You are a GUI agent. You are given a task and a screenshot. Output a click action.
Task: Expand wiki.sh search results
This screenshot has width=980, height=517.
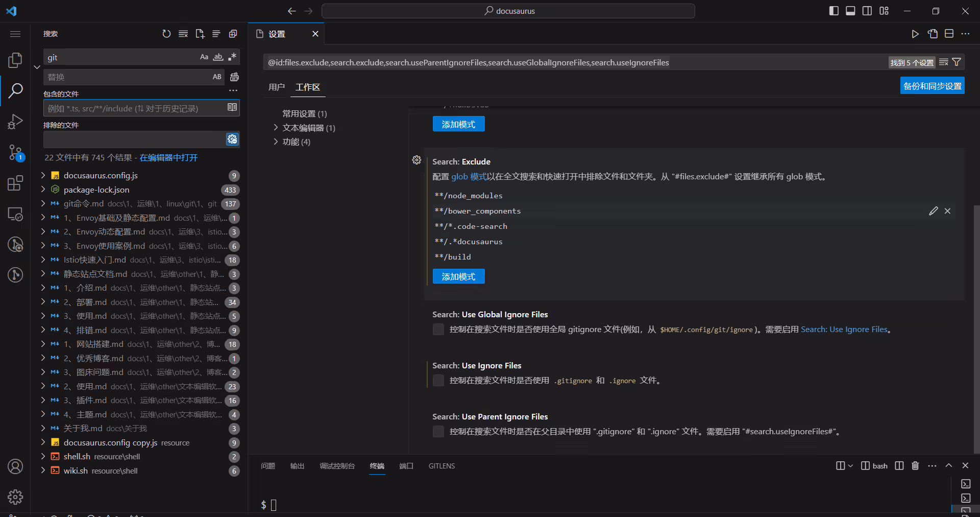point(43,471)
